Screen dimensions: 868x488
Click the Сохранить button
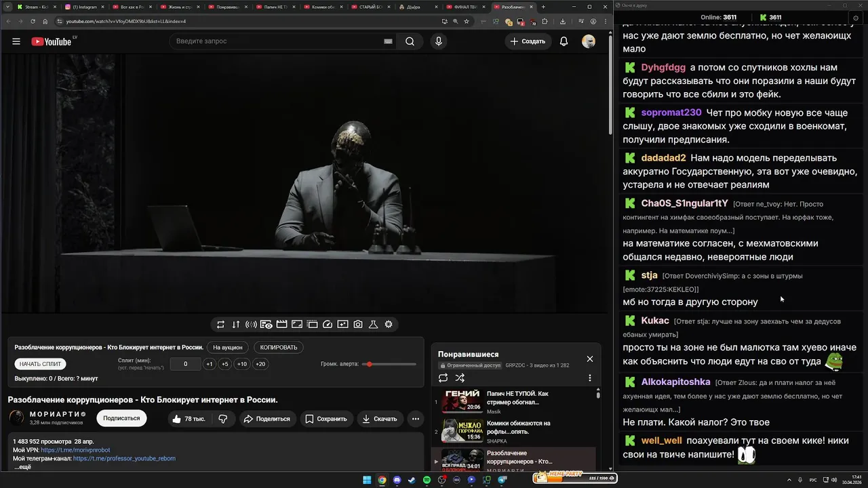[327, 419]
